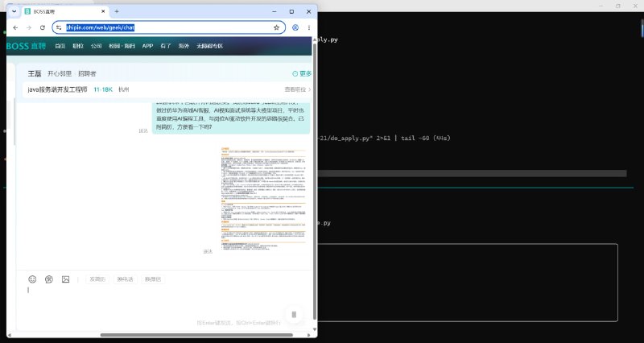The height and width of the screenshot is (343, 644).
Task: Select the APP item in navbar
Action: 147,46
